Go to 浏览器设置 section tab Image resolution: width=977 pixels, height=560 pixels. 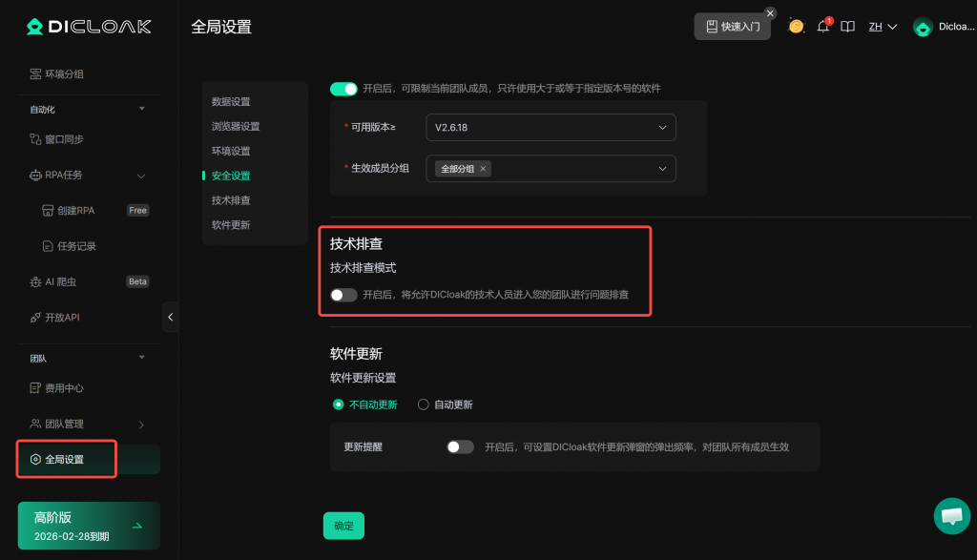tap(236, 126)
